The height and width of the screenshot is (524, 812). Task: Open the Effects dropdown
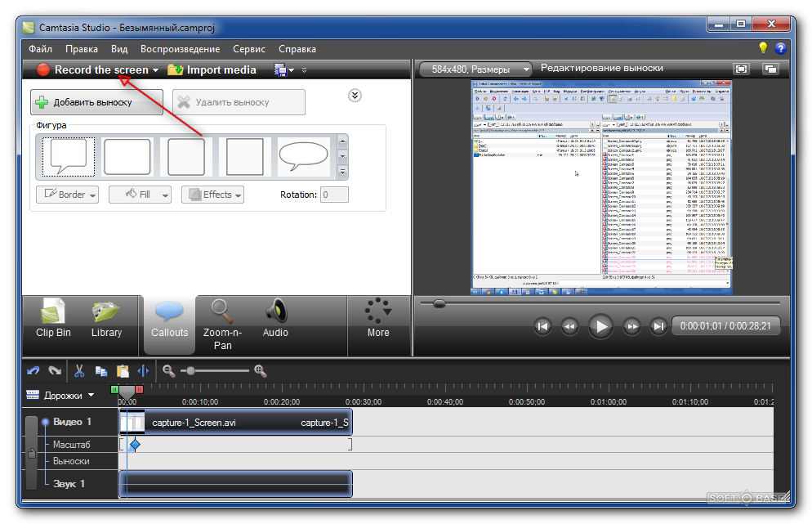213,195
